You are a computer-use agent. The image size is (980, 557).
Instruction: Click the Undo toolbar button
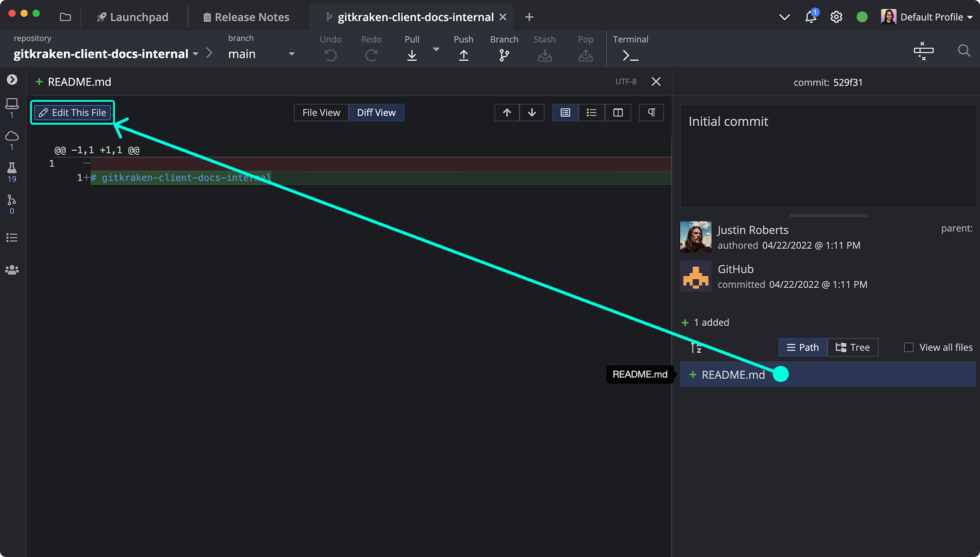click(x=330, y=48)
